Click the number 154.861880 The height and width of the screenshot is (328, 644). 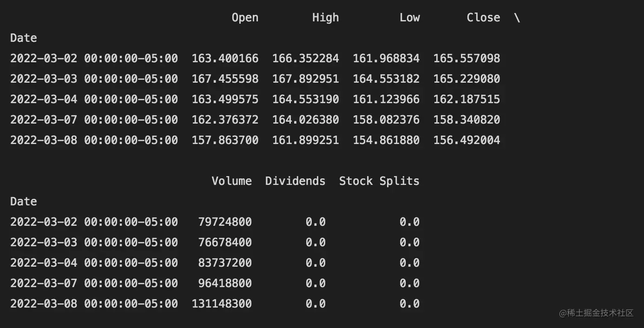(x=386, y=140)
